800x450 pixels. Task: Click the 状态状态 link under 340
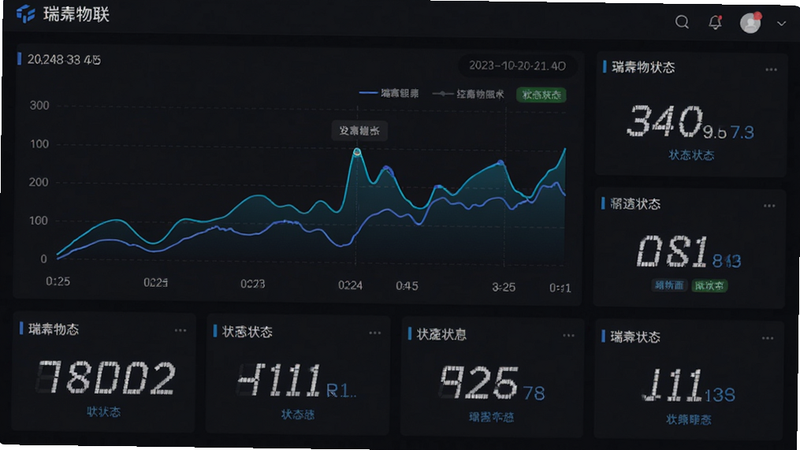(x=691, y=155)
